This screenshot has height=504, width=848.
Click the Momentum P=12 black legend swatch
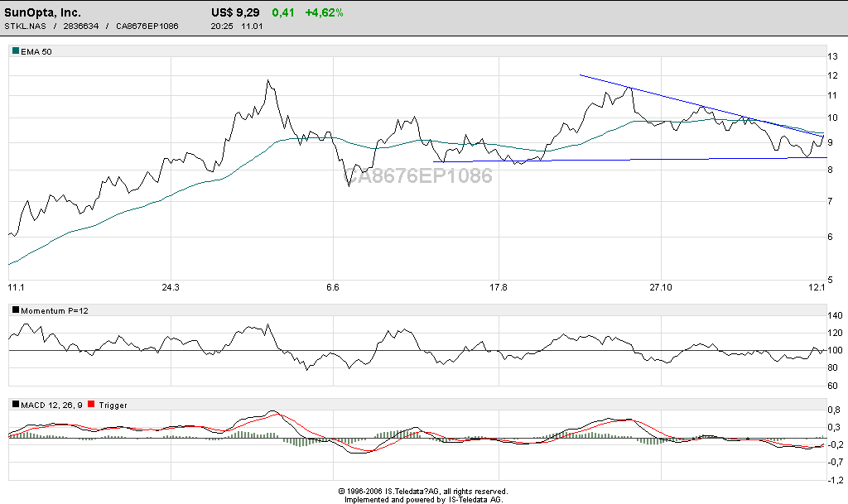click(x=16, y=310)
